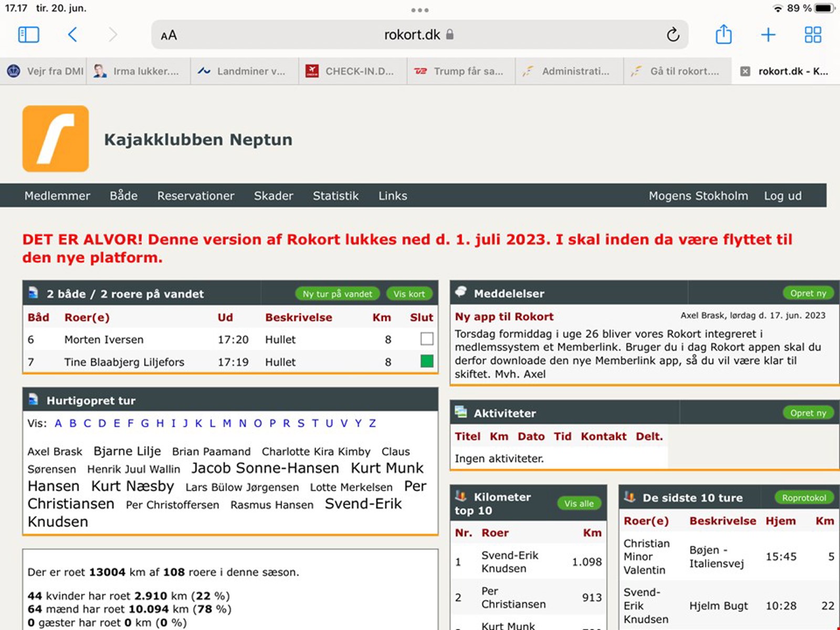Open Roprotokol button
The width and height of the screenshot is (840, 630).
804,498
